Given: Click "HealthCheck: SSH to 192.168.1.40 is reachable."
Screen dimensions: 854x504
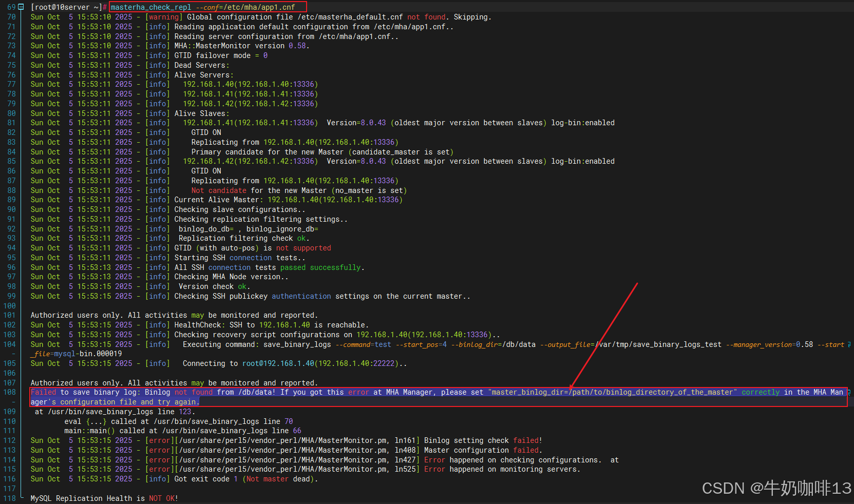Looking at the screenshot, I should [x=272, y=325].
